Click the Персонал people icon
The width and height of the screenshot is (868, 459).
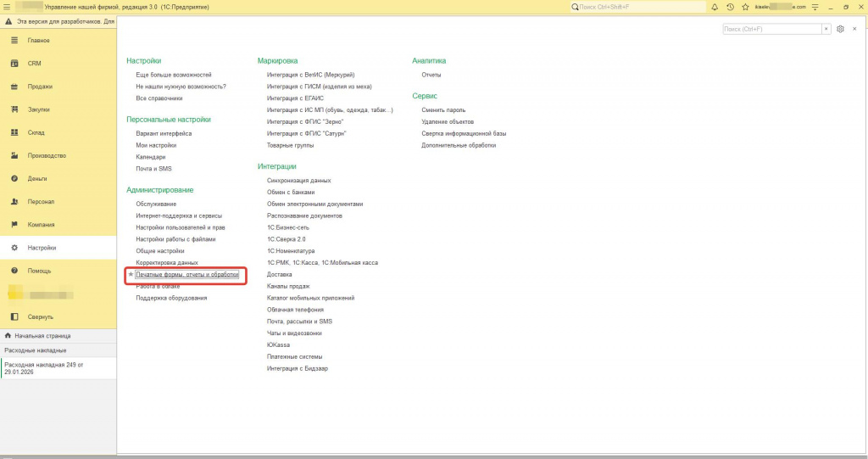tap(14, 202)
